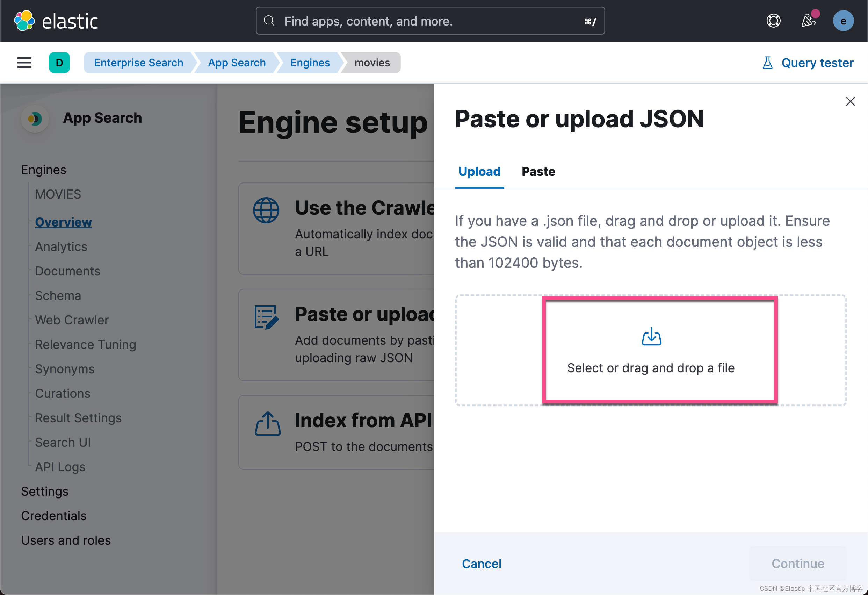
Task: Open Synonyms in sidebar
Action: point(65,369)
